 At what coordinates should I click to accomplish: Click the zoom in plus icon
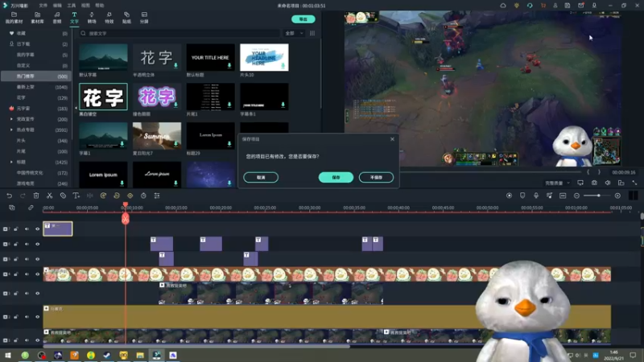pyautogui.click(x=617, y=195)
